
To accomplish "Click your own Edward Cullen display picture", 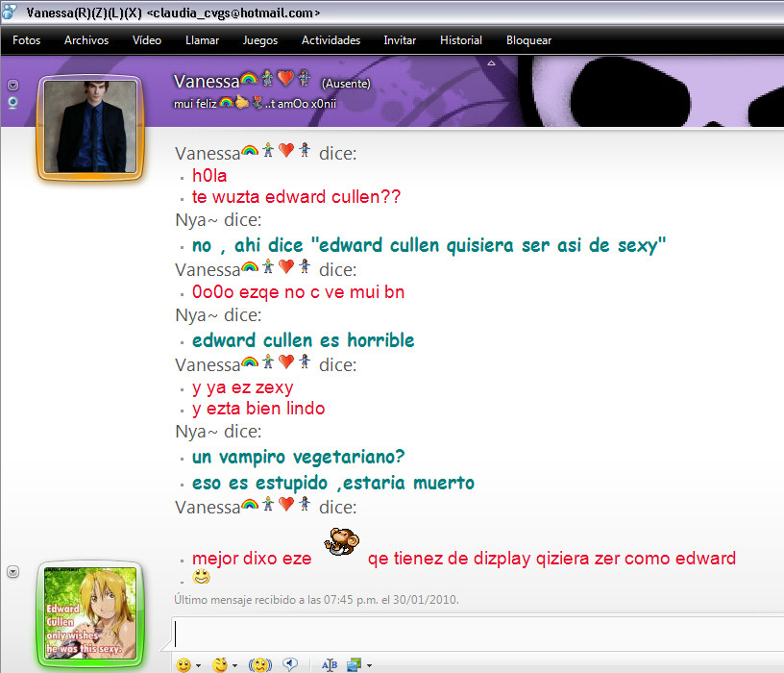I will (90, 613).
